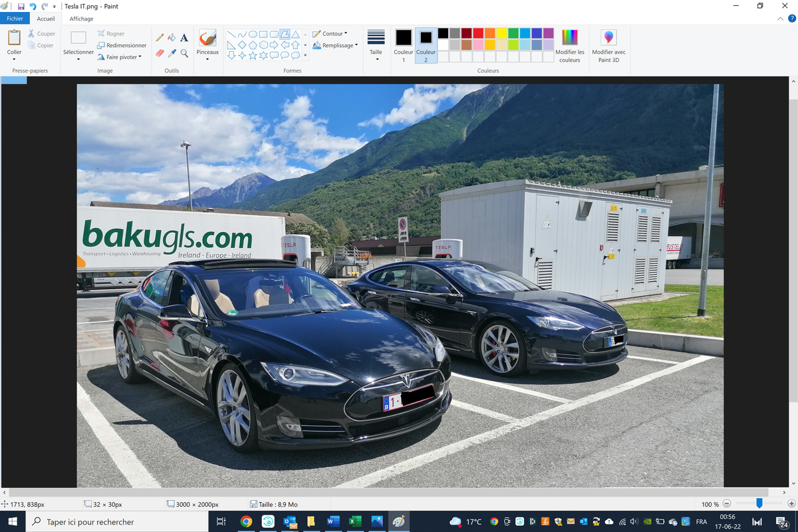The width and height of the screenshot is (798, 532).
Task: Choose the line shape
Action: pyautogui.click(x=231, y=34)
